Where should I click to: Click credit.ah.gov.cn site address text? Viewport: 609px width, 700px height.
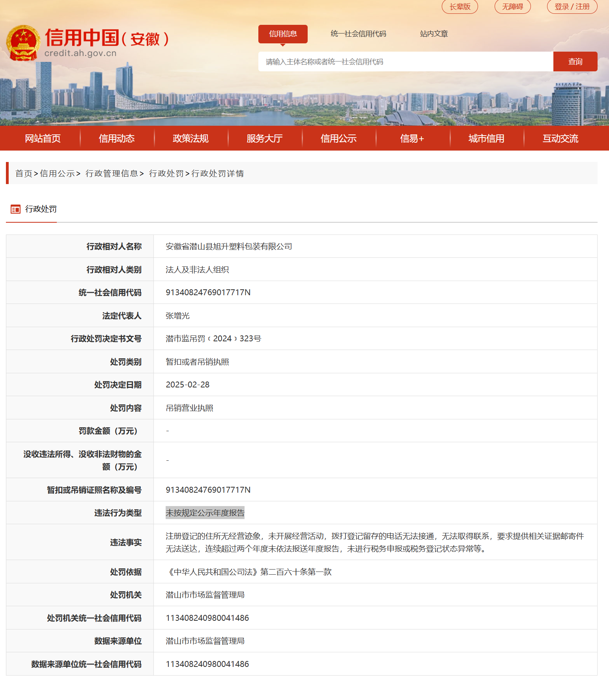(80, 53)
